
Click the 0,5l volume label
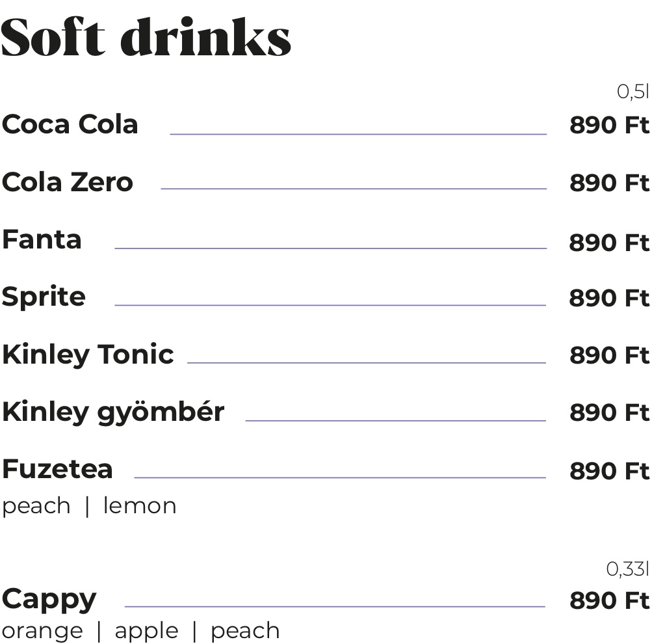pyautogui.click(x=633, y=92)
